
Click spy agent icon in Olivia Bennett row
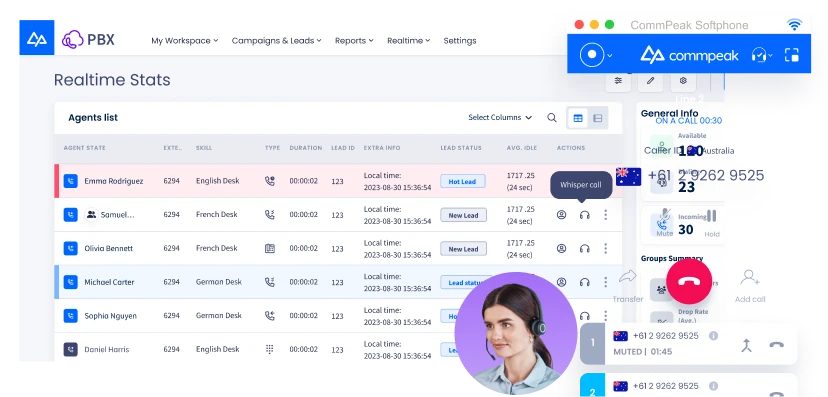pos(561,248)
